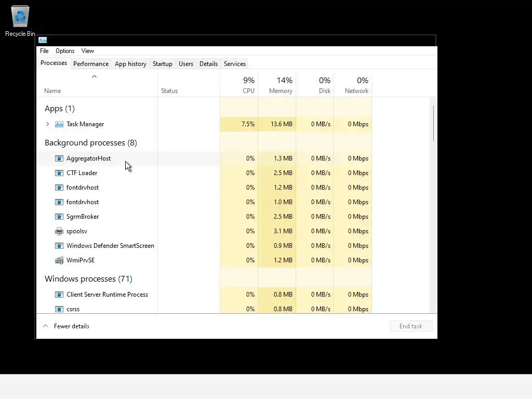
Task: Click the Task Manager title bar icon
Action: pos(43,40)
